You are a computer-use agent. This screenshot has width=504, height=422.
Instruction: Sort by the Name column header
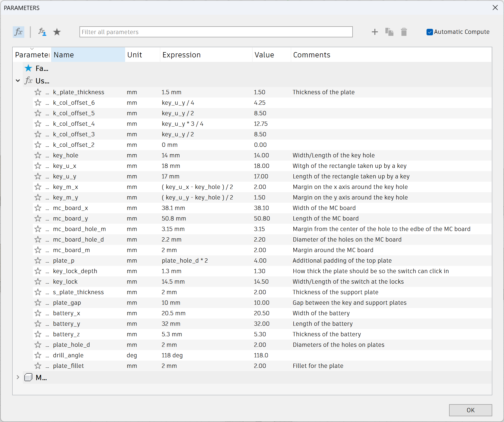coord(88,55)
